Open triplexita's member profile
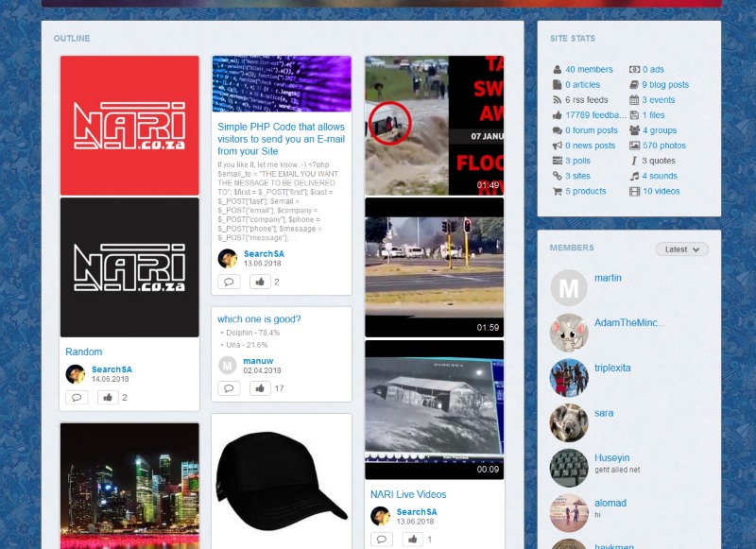 (611, 369)
